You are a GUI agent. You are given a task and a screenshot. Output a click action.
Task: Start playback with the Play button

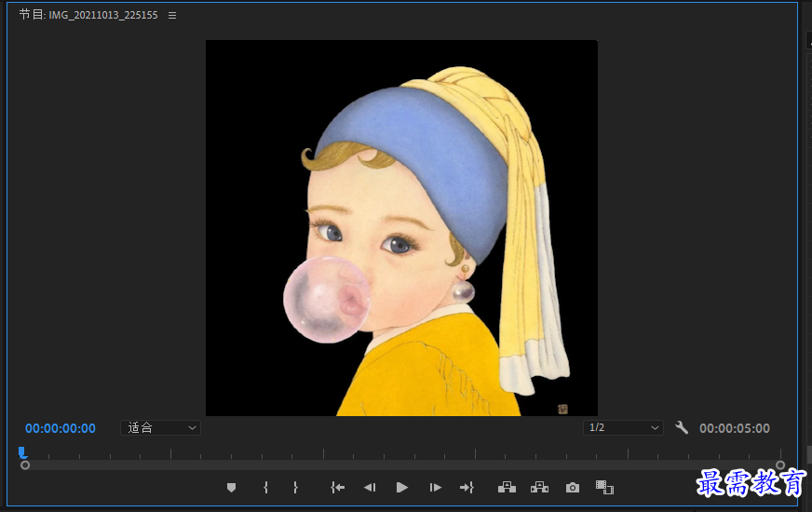[402, 487]
